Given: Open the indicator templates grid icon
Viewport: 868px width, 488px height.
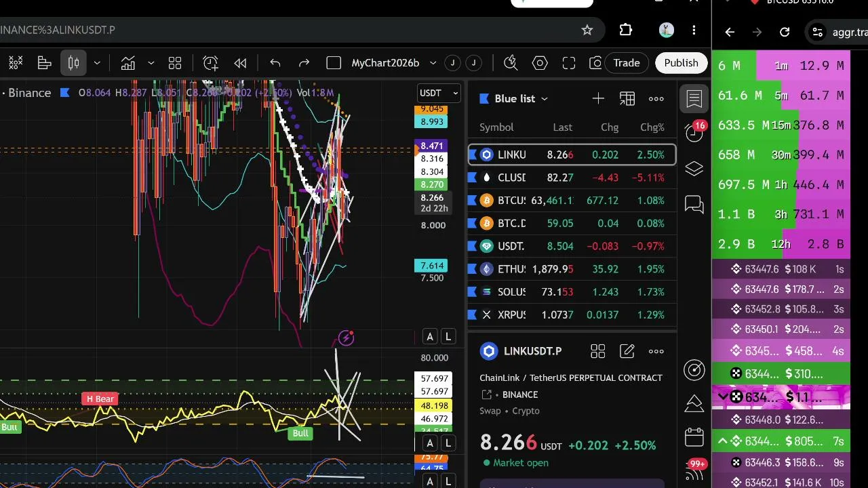Looking at the screenshot, I should pyautogui.click(x=175, y=63).
